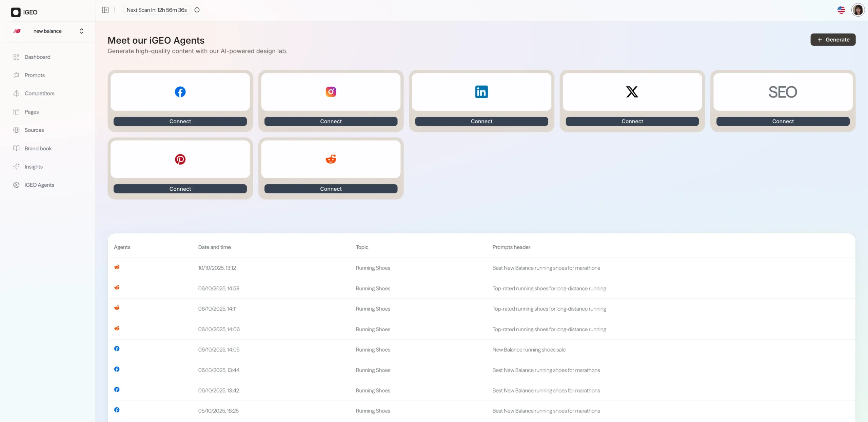Select Insights in the sidebar
The width and height of the screenshot is (868, 422).
[x=34, y=167]
